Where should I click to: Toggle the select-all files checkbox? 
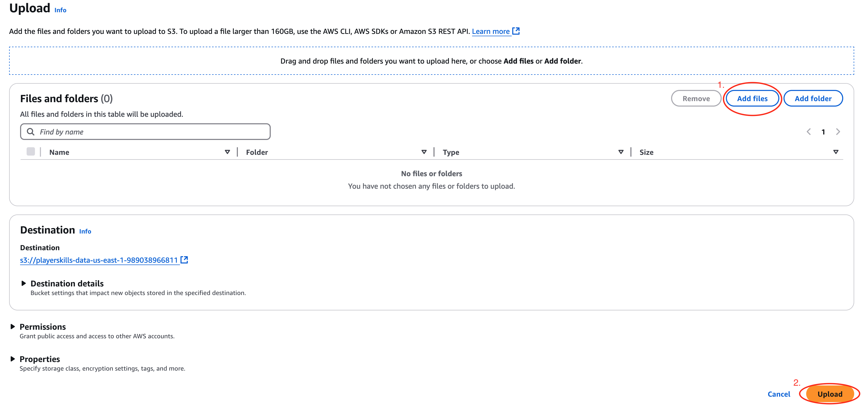[x=31, y=151]
